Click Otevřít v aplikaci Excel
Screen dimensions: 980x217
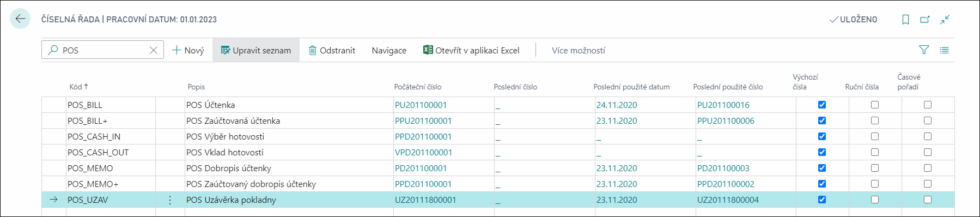[471, 50]
